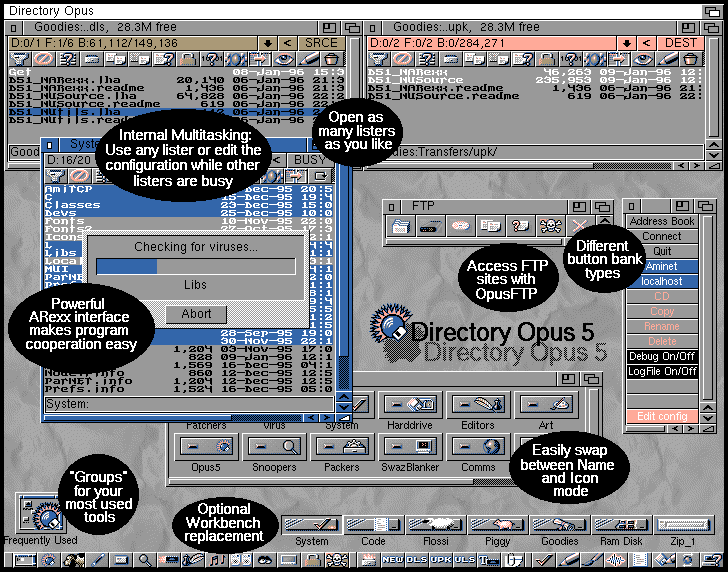This screenshot has width=728, height=572.
Task: Click the pen edit icon in the SRCE lister
Action: coord(308,59)
